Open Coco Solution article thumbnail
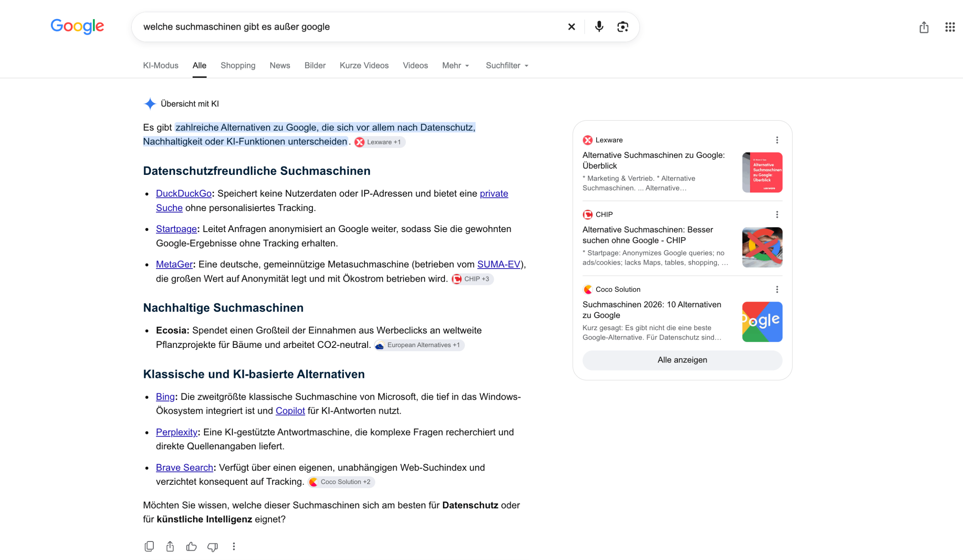963x560 pixels. tap(762, 322)
